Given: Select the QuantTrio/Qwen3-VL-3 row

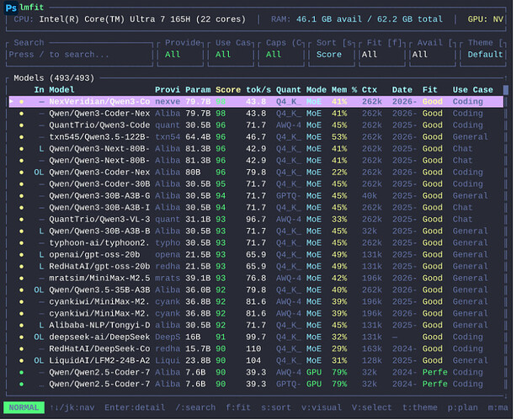Looking at the screenshot, I should coord(256,220).
